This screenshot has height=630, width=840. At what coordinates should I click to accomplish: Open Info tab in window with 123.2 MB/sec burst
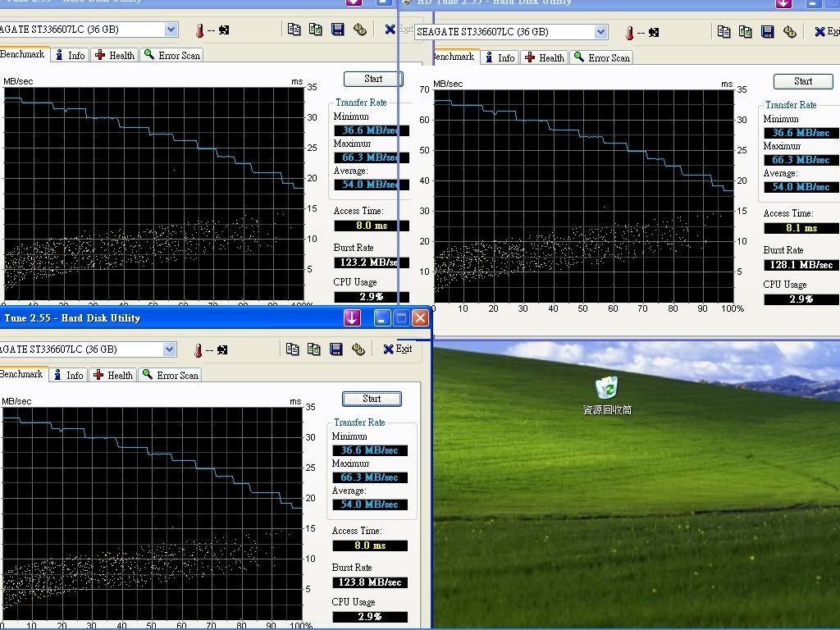tap(71, 55)
